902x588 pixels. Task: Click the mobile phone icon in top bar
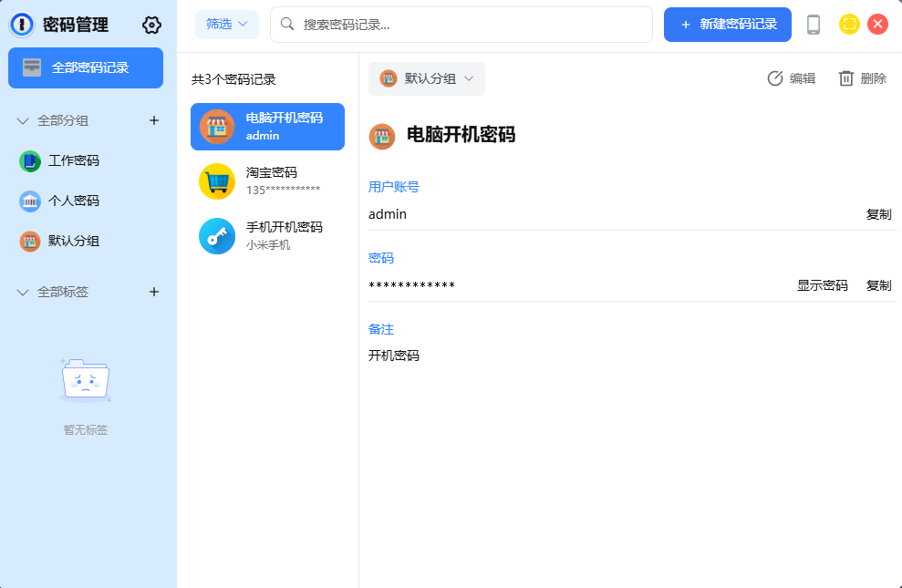pos(814,25)
